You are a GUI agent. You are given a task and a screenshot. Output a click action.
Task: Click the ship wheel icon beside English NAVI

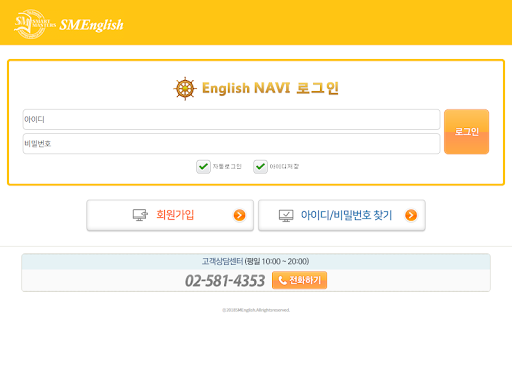click(x=184, y=89)
